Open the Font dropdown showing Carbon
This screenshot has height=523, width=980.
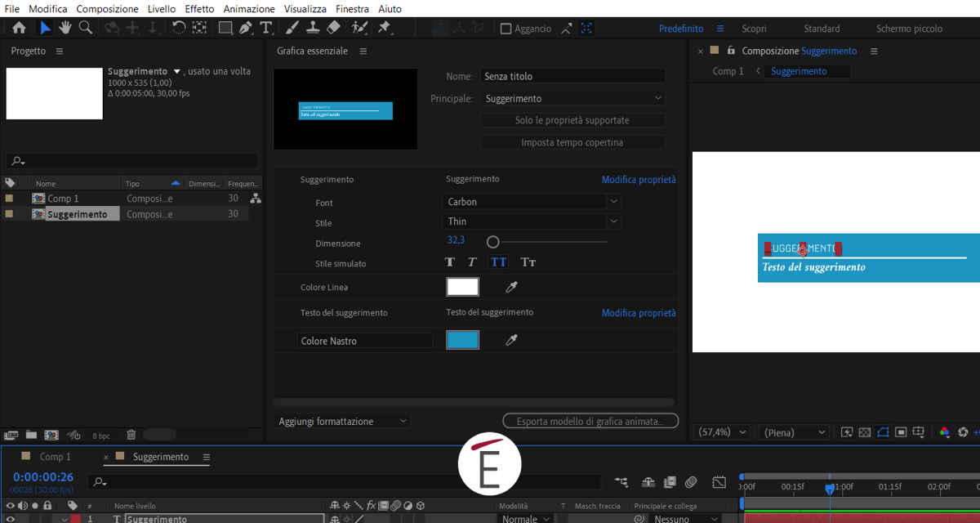(532, 202)
